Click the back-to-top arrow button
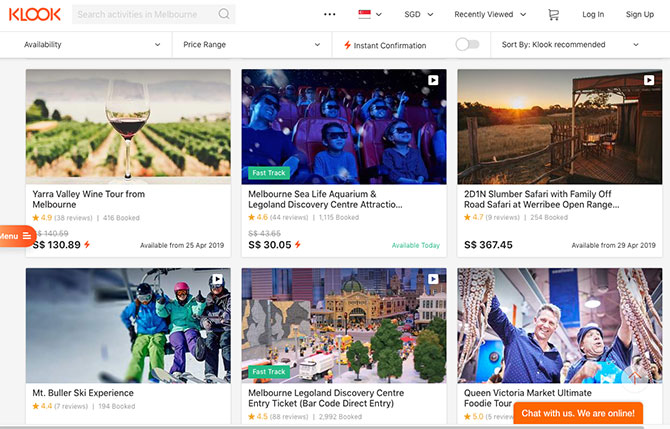This screenshot has height=429, width=670. click(x=635, y=377)
